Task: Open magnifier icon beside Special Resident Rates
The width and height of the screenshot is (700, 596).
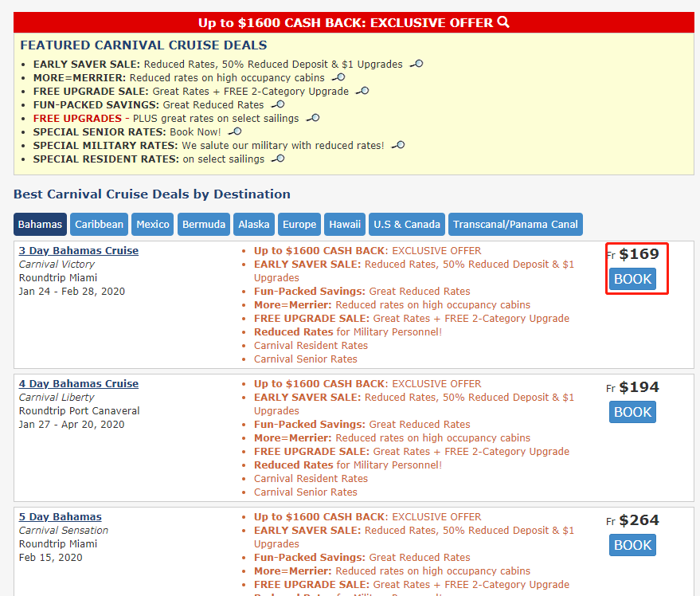Action: click(x=278, y=159)
